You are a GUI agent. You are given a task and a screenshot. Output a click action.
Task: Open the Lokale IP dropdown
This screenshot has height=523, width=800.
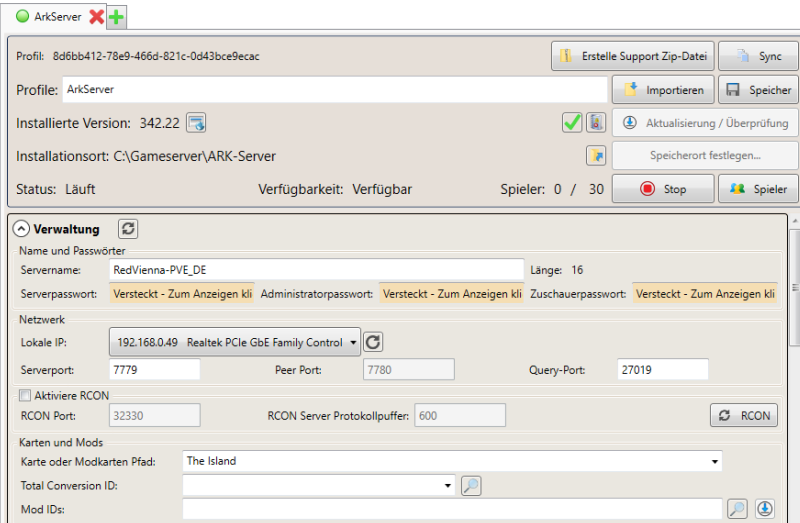(235, 342)
